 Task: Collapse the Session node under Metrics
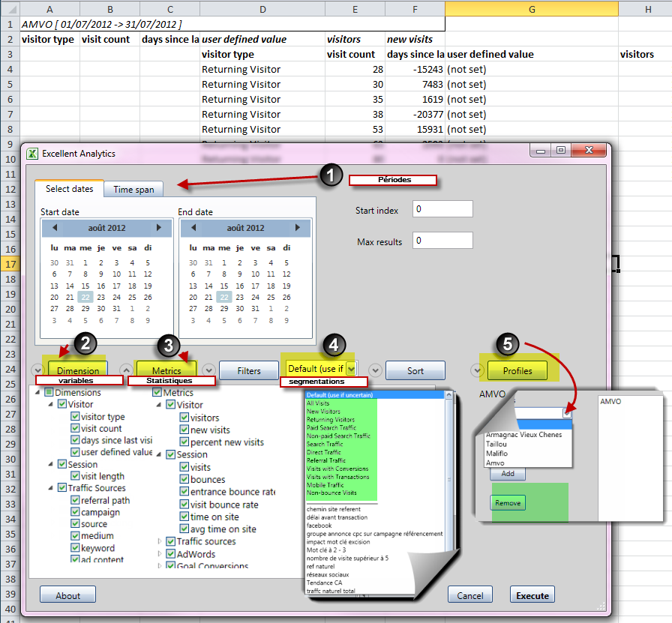[158, 454]
